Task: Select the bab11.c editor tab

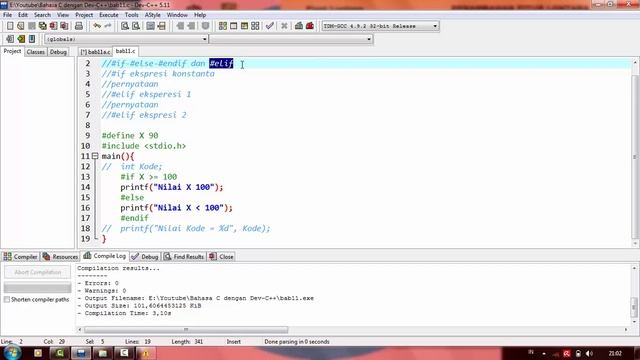Action: 125,51
